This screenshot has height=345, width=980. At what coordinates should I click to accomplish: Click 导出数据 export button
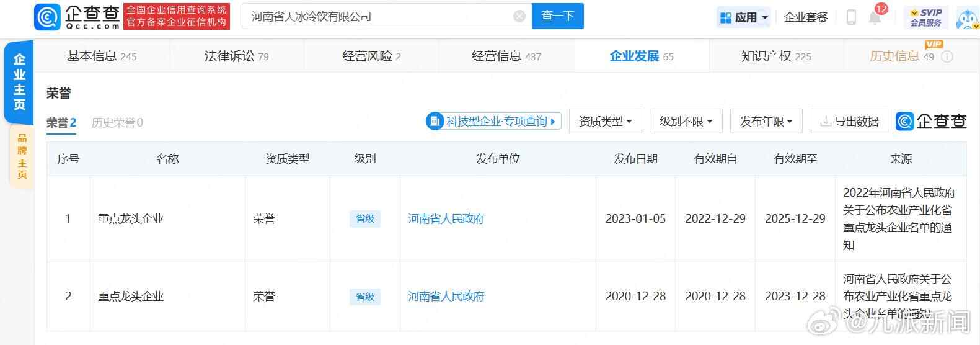pos(849,122)
